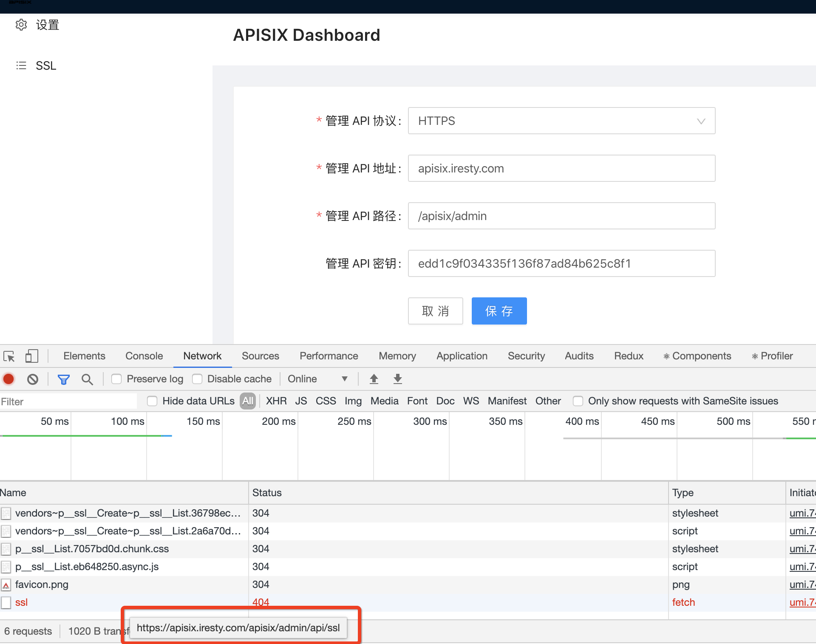Switch to the Console tab
Viewport: 816px width, 644px height.
[144, 356]
